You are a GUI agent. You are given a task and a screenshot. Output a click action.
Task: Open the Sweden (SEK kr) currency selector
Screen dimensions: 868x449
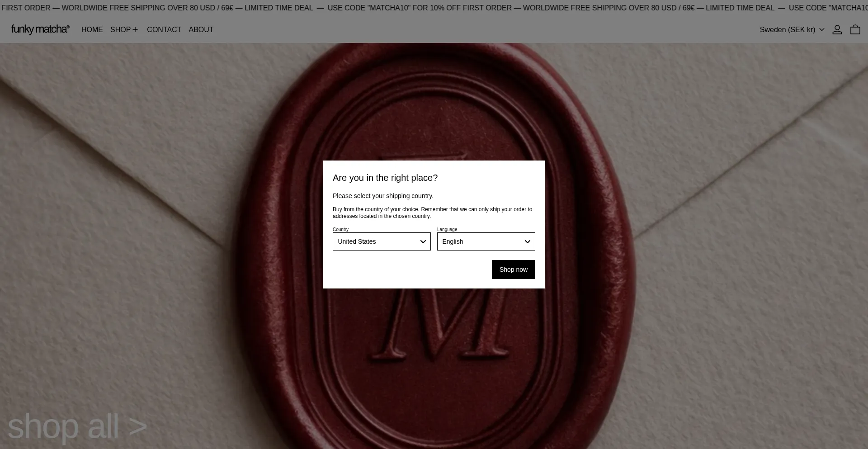coord(792,29)
